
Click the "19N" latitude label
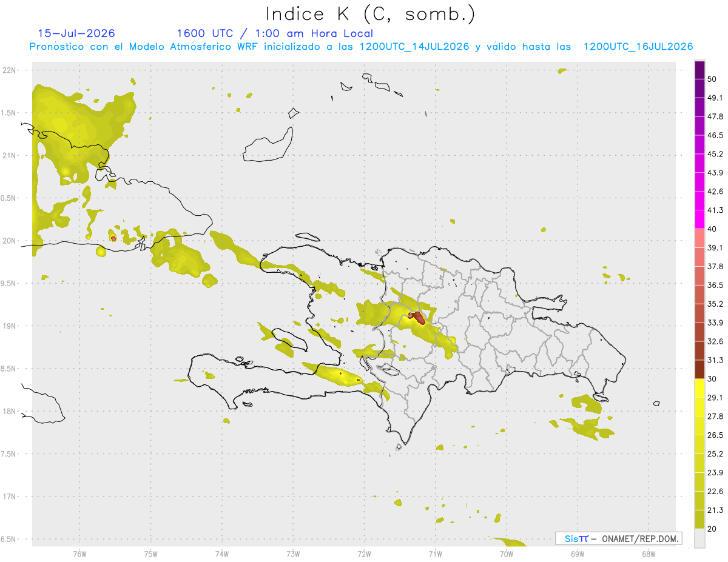tap(10, 326)
